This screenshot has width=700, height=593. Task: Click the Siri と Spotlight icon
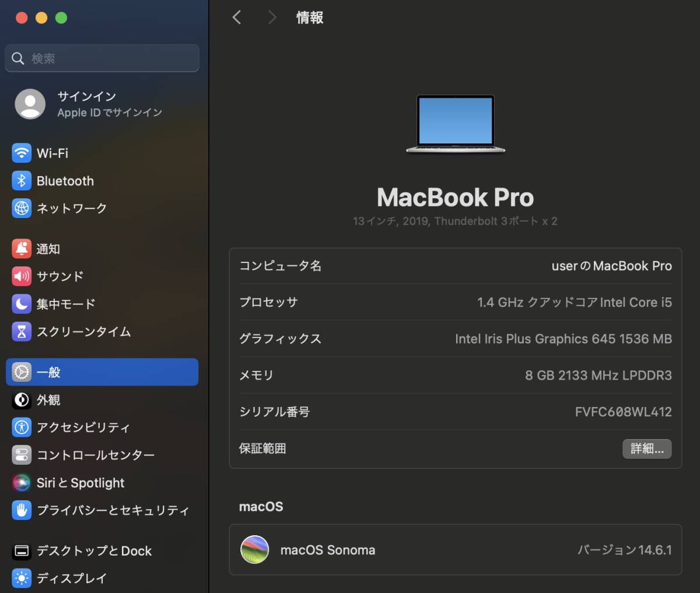coord(22,483)
